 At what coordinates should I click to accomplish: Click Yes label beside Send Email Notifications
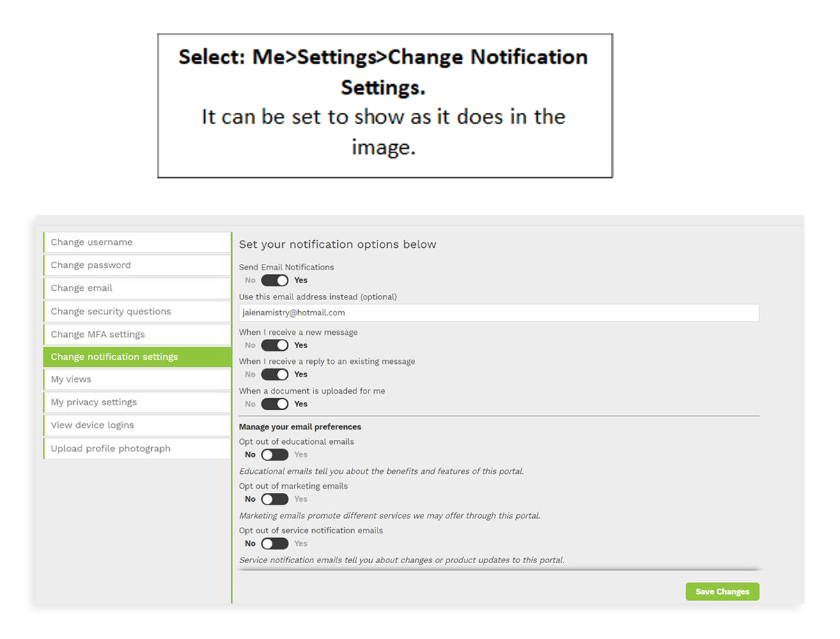301,281
